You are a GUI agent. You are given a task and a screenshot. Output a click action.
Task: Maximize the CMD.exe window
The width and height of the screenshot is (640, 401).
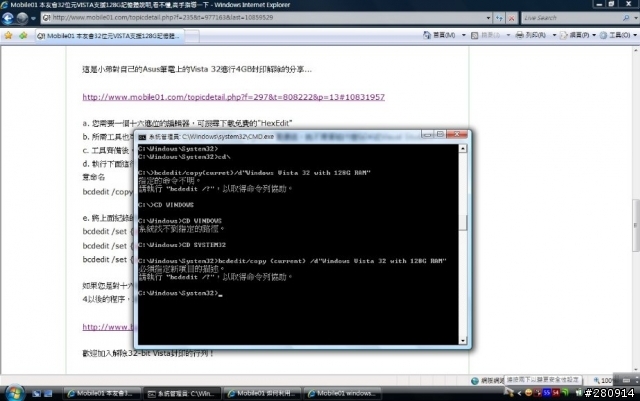click(x=440, y=134)
